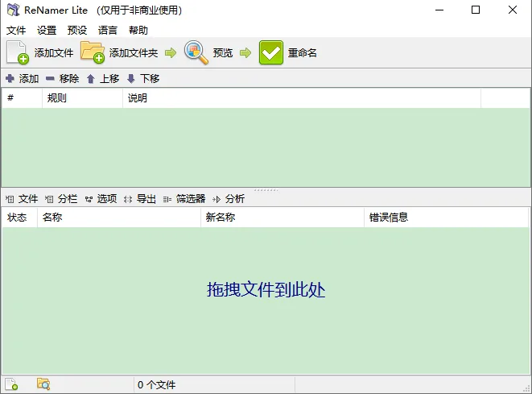
Task: Click the 拖拽文件到此处 drop area text
Action: tap(266, 290)
